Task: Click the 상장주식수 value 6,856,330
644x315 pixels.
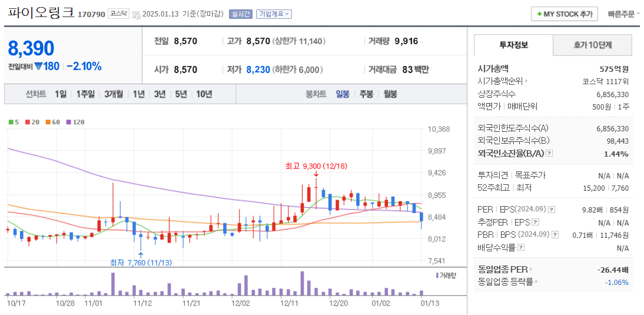Action: click(612, 94)
